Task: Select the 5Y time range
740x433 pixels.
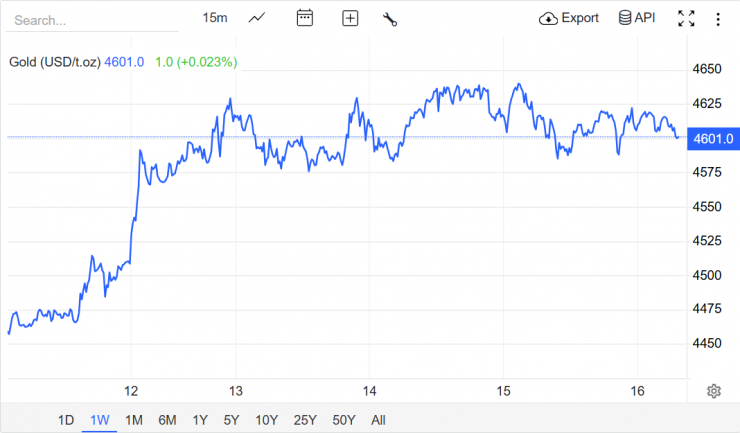Action: (231, 420)
